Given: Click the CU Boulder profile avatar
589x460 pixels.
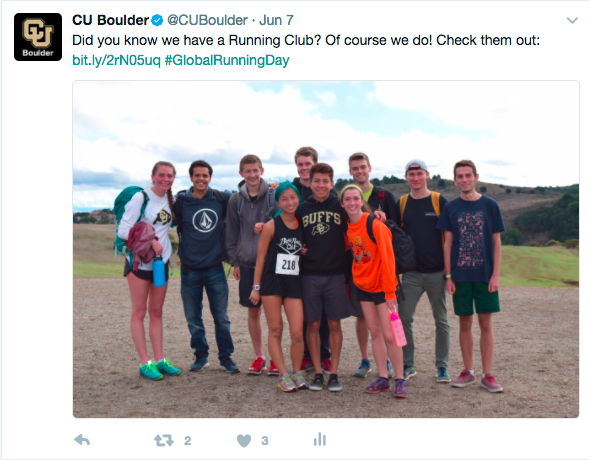Looking at the screenshot, I should (38, 37).
